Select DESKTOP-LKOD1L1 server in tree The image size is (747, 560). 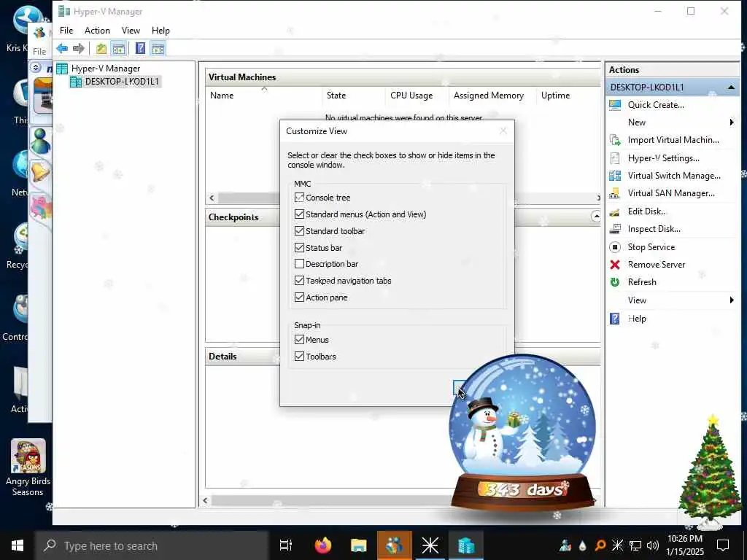click(122, 82)
